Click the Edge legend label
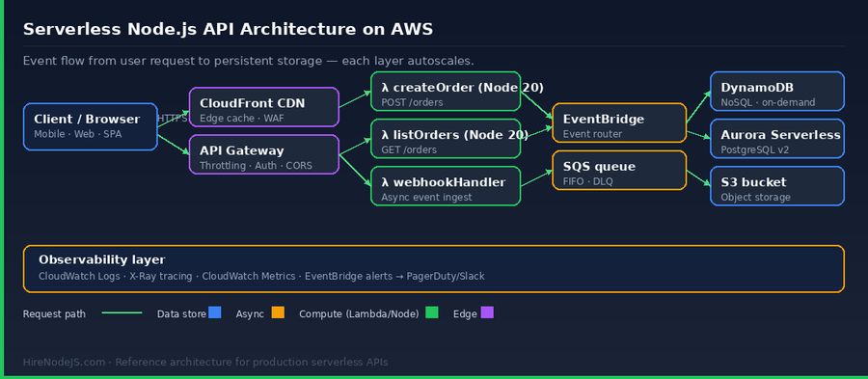Viewport: 868px width, 379px height. [x=465, y=313]
